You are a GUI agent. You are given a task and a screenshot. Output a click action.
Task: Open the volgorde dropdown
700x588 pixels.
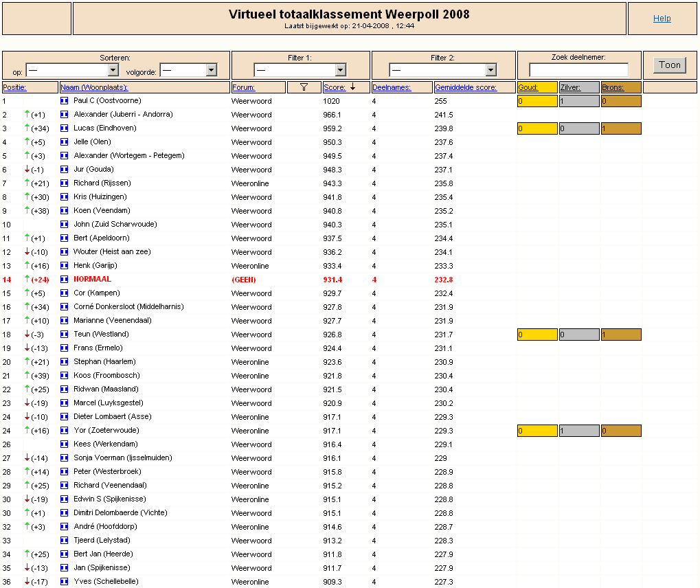188,70
